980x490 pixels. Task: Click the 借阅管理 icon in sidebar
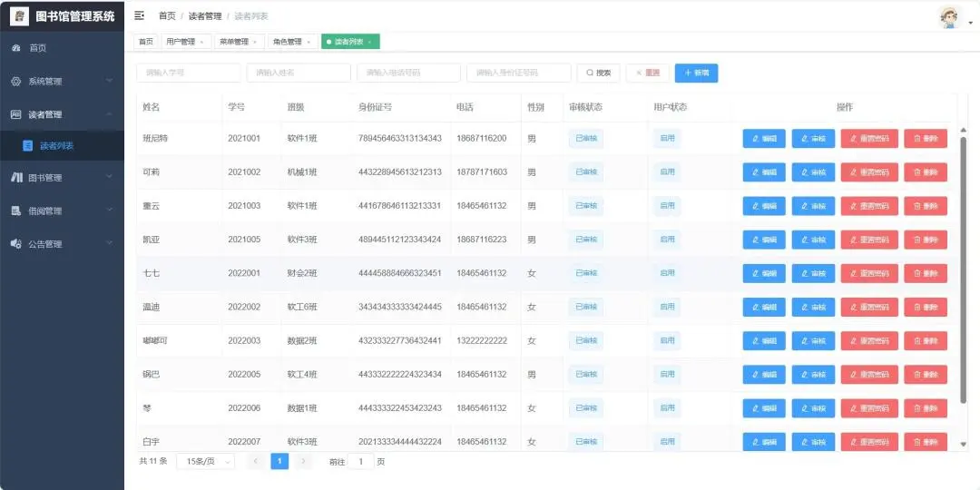16,211
